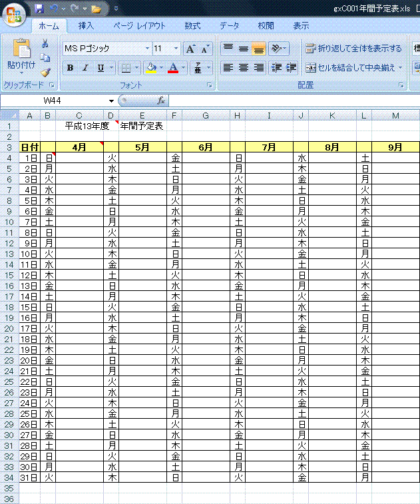
Task: Open the Name Box dropdown arrow
Action: click(x=111, y=101)
